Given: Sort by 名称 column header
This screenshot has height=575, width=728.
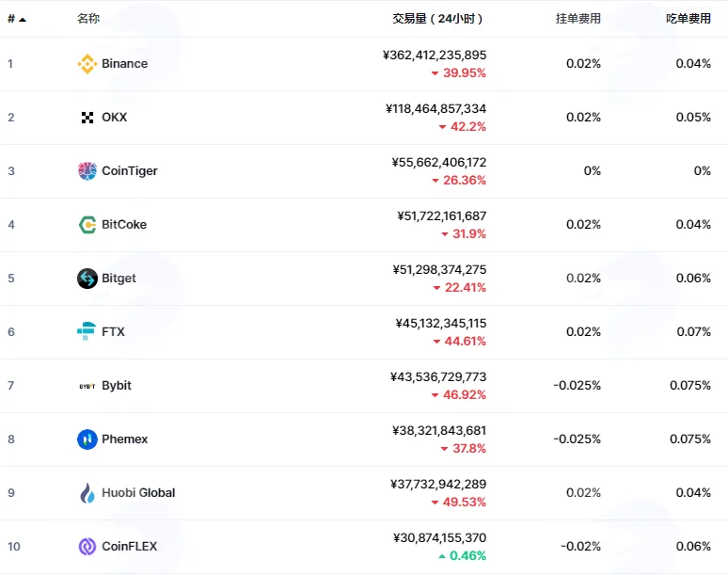Looking at the screenshot, I should pos(88,19).
